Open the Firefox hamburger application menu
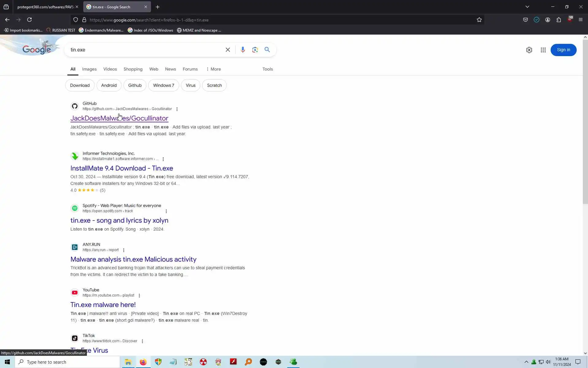The image size is (588, 368). coord(580,20)
